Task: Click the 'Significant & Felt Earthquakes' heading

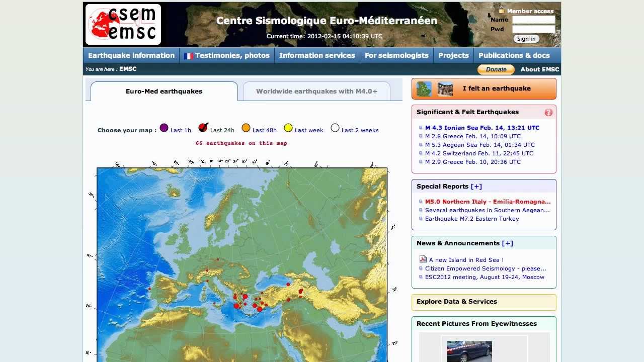Action: coord(467,112)
